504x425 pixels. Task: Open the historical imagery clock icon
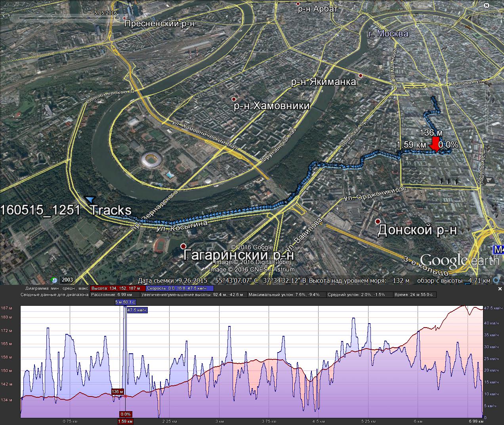(x=54, y=280)
